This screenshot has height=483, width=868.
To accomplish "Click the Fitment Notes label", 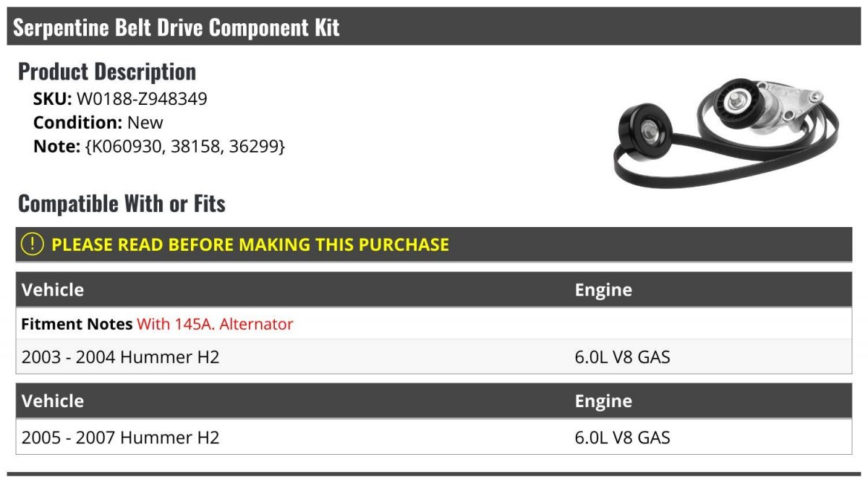I will pos(77,324).
